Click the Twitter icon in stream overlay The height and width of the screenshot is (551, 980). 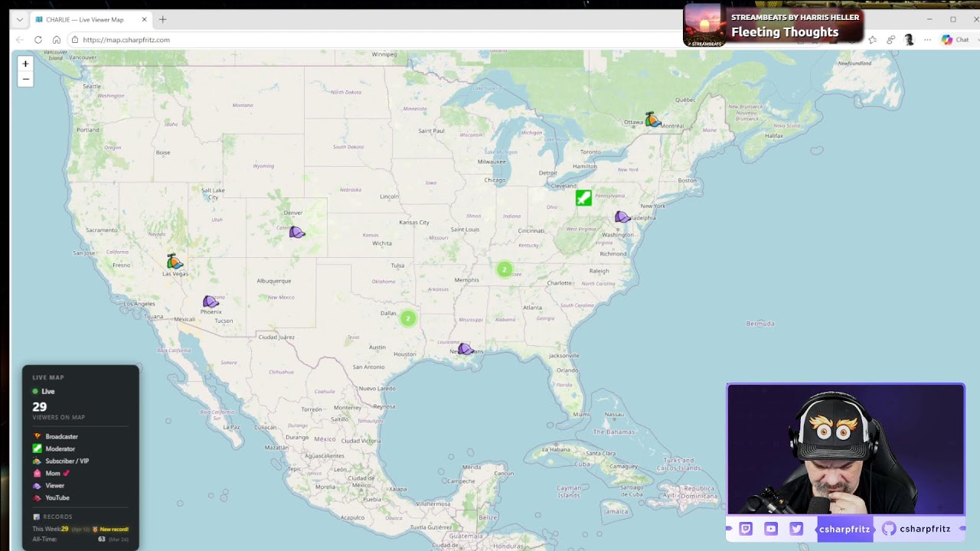point(796,529)
